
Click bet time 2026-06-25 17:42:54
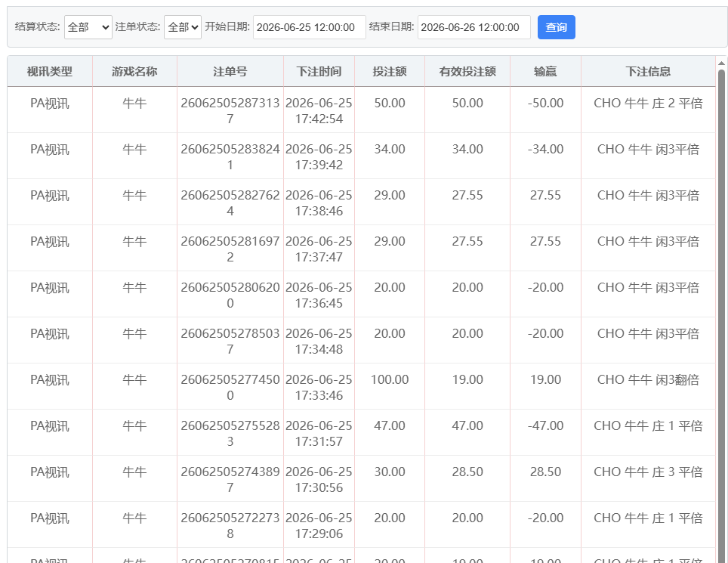click(319, 110)
